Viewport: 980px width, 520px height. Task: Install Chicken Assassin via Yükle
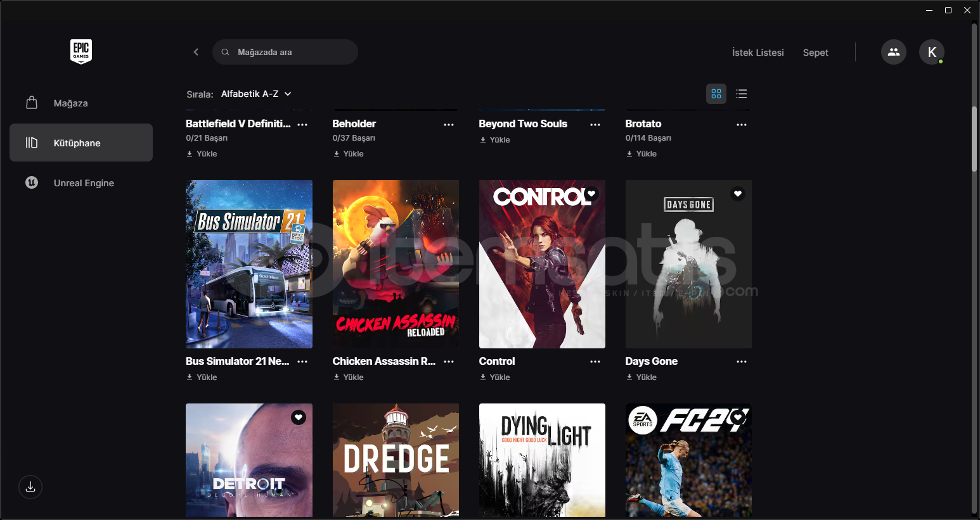click(348, 377)
